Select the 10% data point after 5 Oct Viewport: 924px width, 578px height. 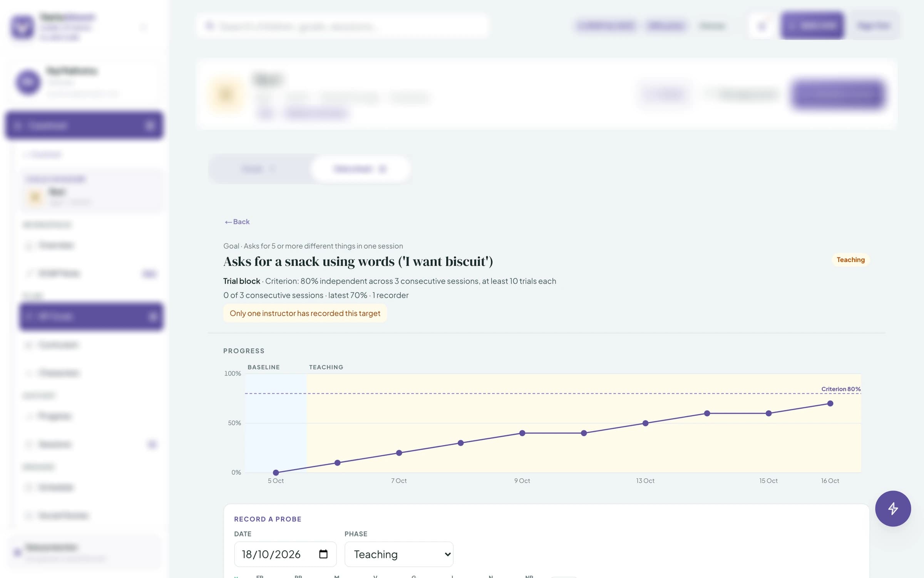coord(337,463)
